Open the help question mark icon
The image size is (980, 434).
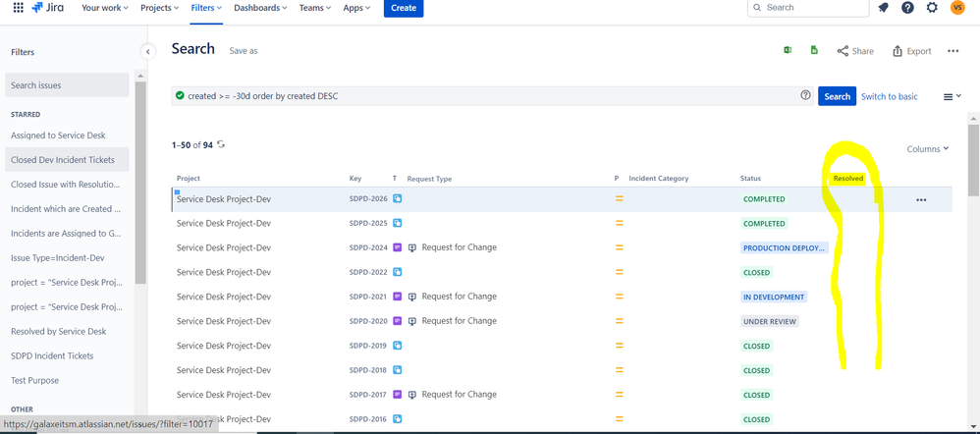point(907,8)
